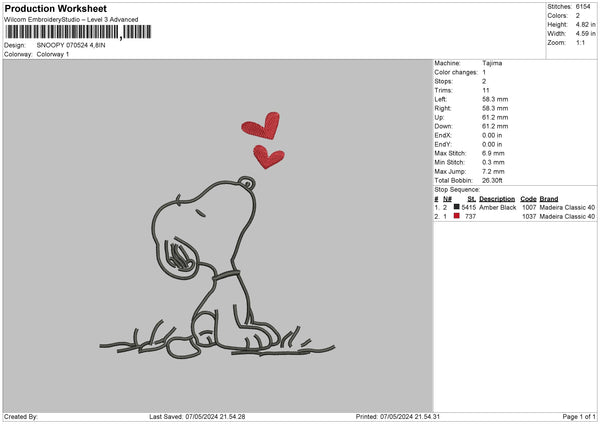Click the Zoom value 1:1
This screenshot has width=600, height=424.
[x=580, y=42]
